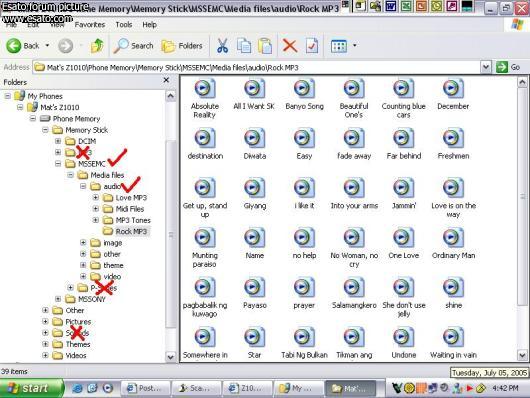Open the Views icon menu
This screenshot has height=398, width=530.
[x=339, y=46]
